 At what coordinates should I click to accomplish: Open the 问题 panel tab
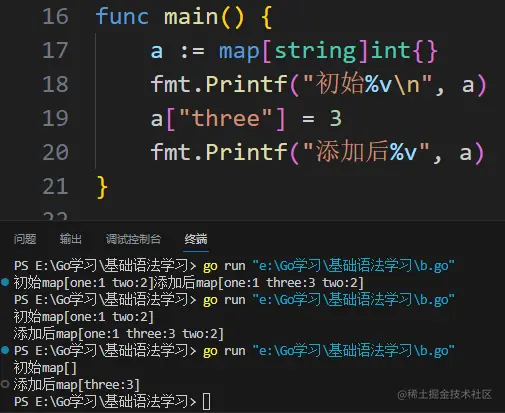[x=25, y=239]
